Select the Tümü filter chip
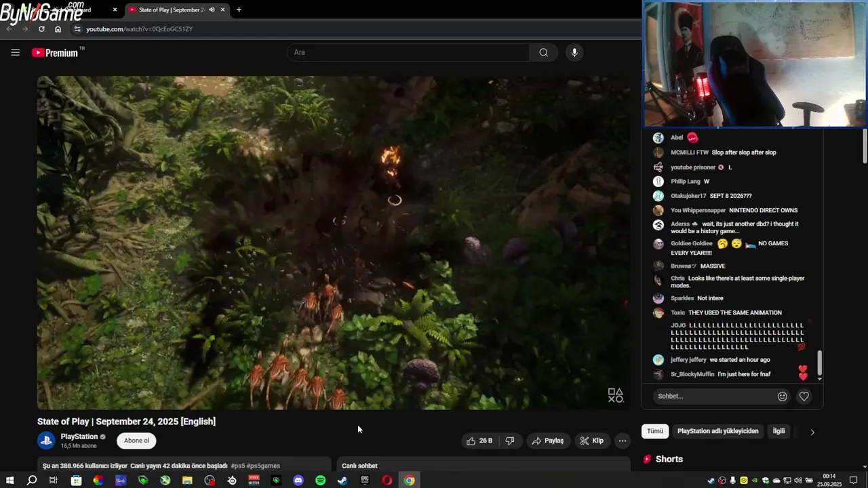Viewport: 868px width, 488px height. click(x=655, y=431)
